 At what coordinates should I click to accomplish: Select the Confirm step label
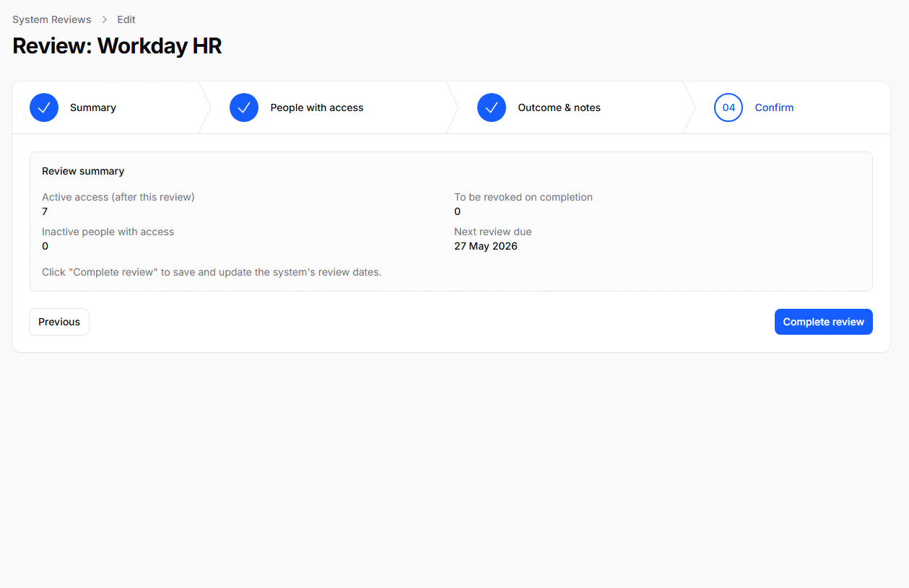[774, 107]
